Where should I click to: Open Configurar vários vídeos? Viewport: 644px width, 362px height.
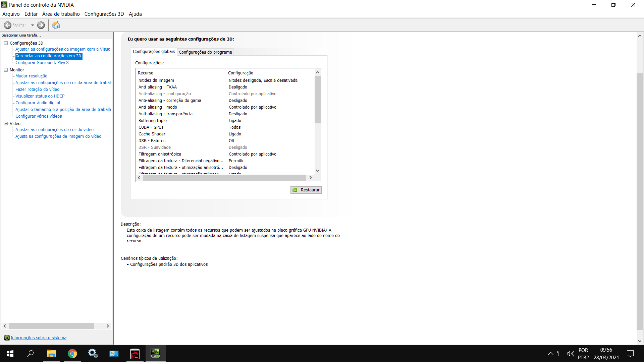coord(39,116)
